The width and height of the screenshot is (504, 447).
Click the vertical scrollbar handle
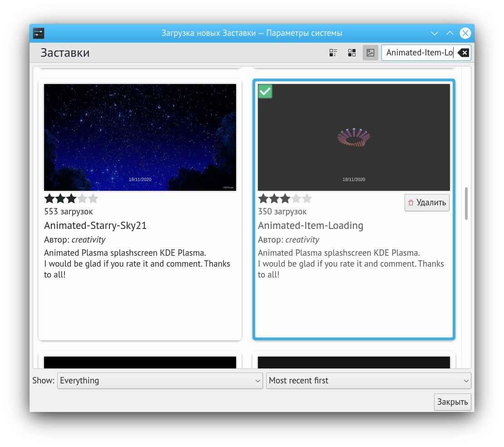(x=466, y=203)
